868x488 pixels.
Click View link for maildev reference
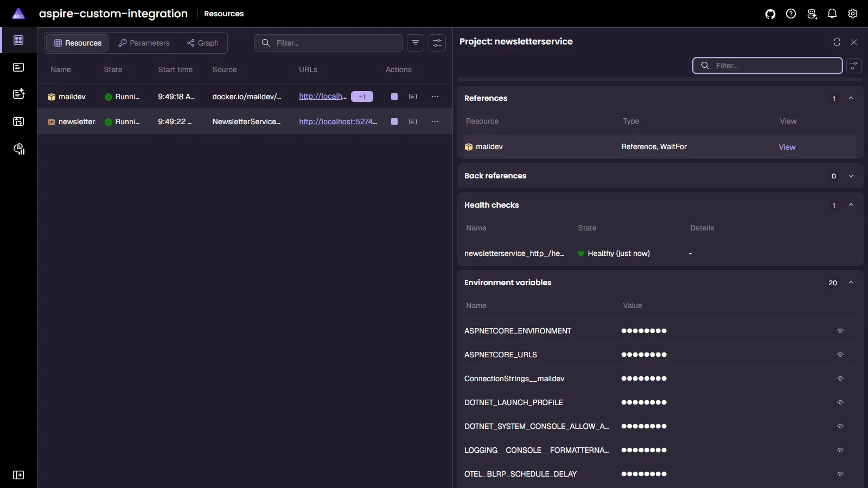(x=787, y=147)
